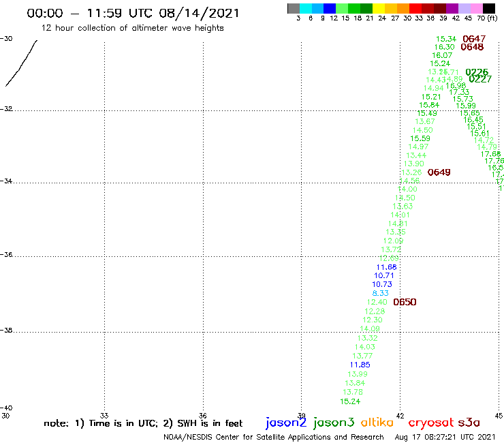Select the bright yellow swatch in the legend

pyautogui.click(x=379, y=8)
